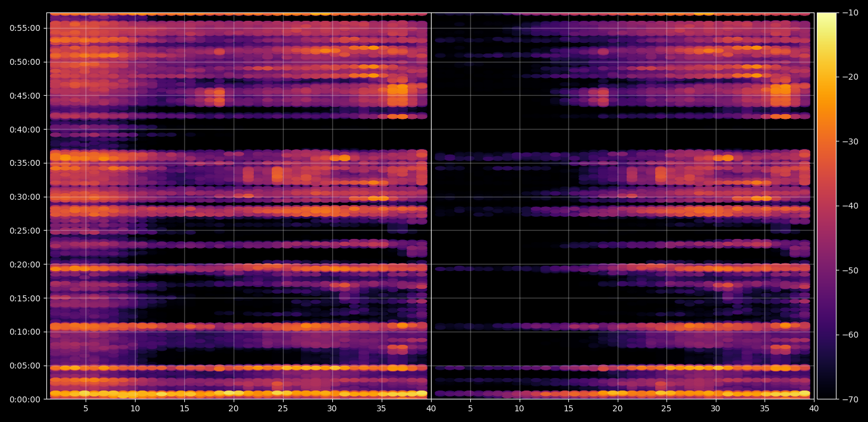The image size is (868, 422).
Task: Click the 0:40:00 time axis label
Action: tap(25, 129)
